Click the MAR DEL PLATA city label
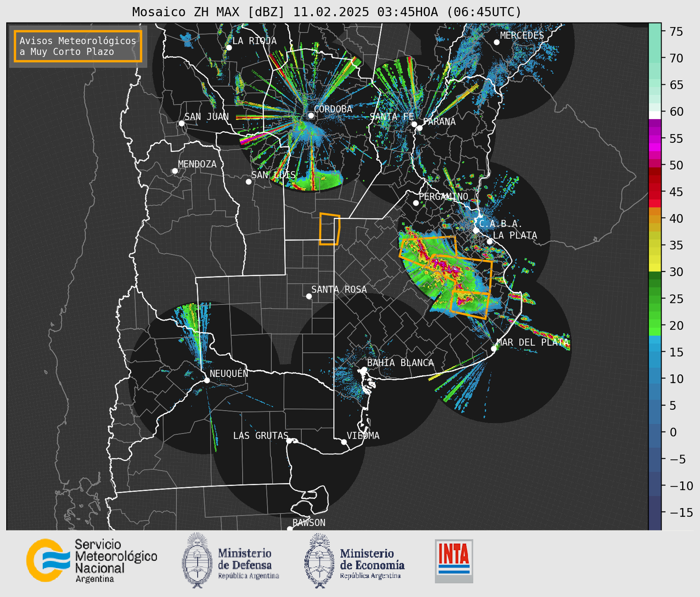This screenshot has width=700, height=597. coord(532,343)
